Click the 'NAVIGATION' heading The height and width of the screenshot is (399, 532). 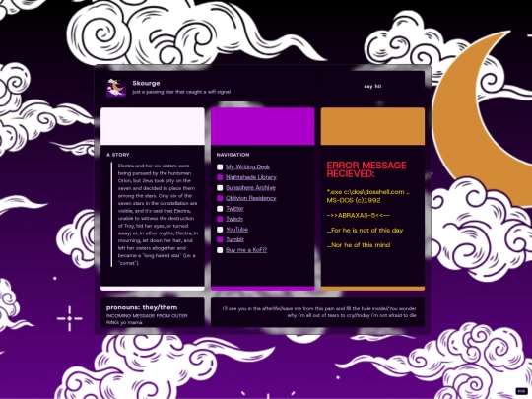233,155
